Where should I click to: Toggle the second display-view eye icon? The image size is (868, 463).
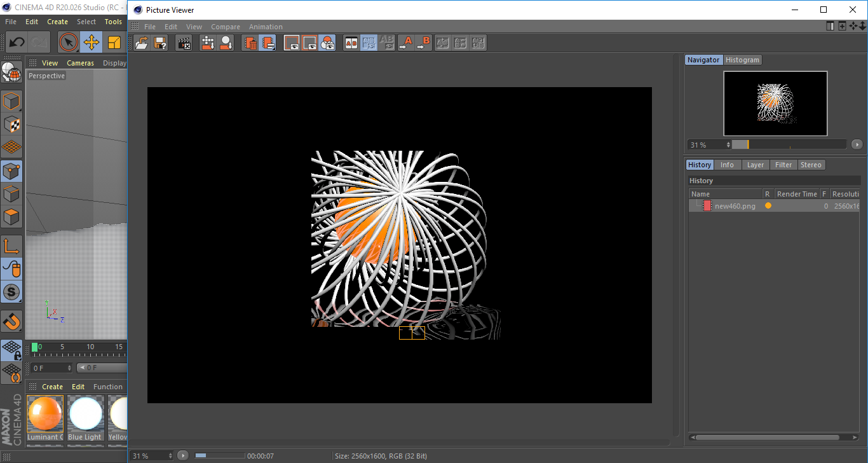click(309, 43)
